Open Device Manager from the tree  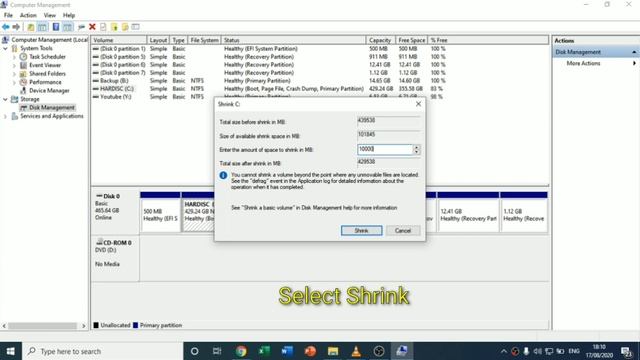49,91
